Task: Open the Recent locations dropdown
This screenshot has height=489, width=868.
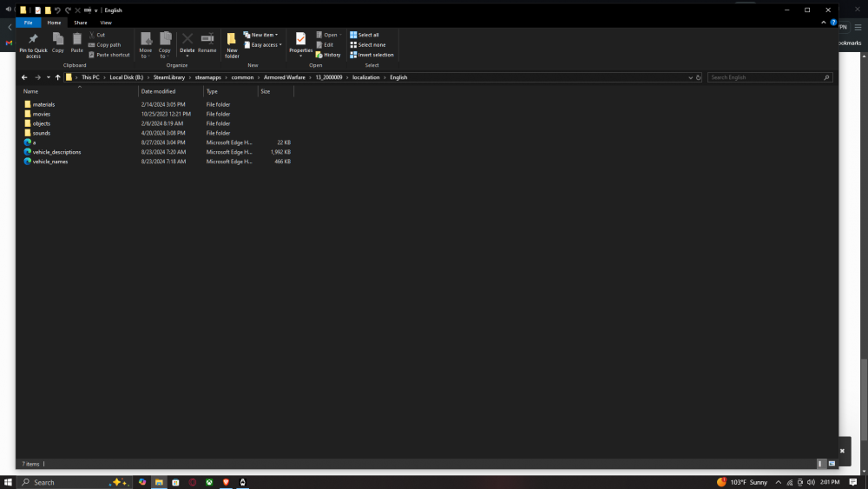Action: coord(48,77)
